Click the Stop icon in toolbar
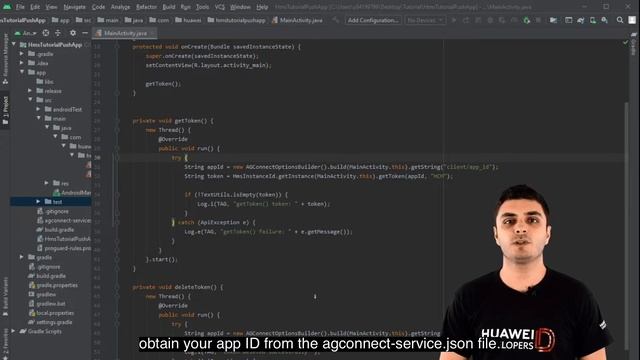Image resolution: width=640 pixels, height=360 pixels. (x=538, y=20)
